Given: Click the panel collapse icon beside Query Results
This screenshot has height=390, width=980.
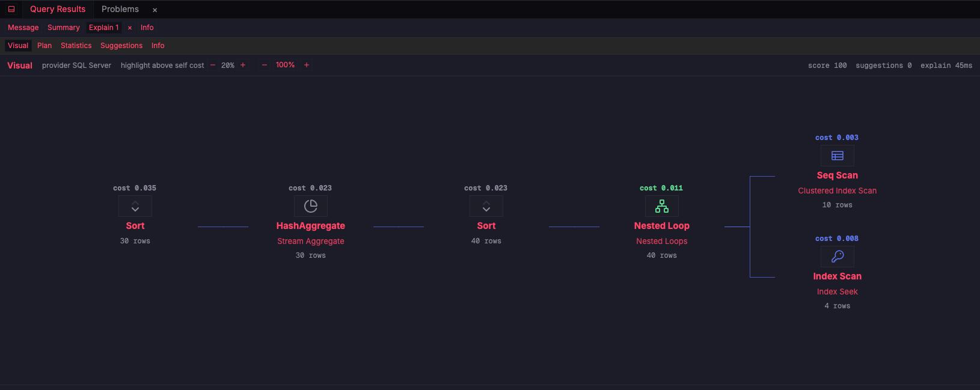Looking at the screenshot, I should [x=11, y=9].
